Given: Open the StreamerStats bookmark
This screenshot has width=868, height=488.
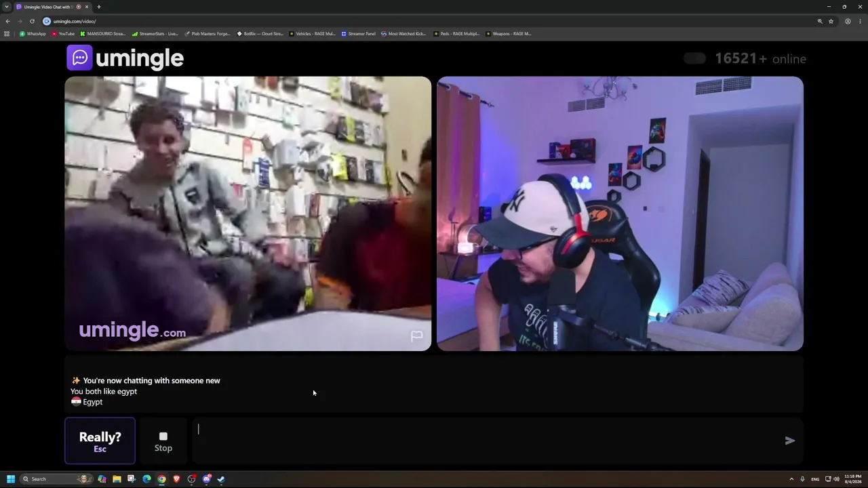Looking at the screenshot, I should [155, 33].
